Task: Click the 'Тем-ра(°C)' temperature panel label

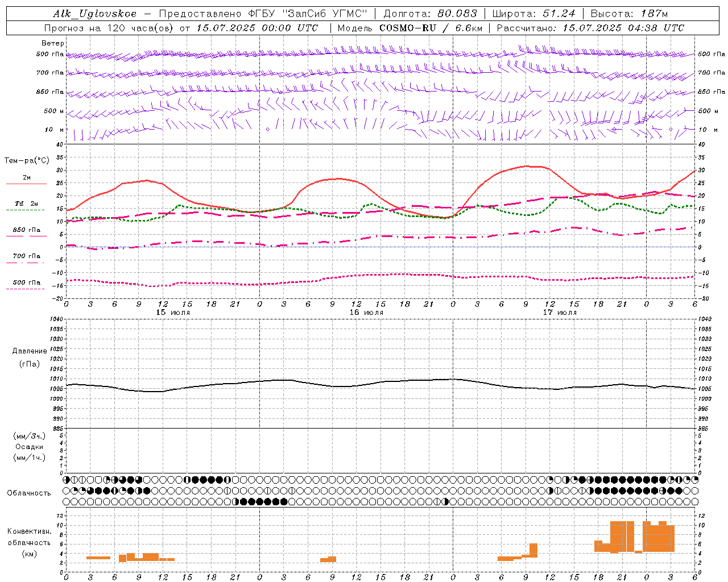Action: [27, 161]
